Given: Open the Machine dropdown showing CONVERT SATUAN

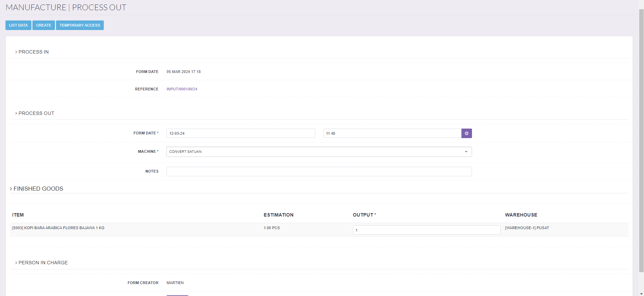Looking at the screenshot, I should (x=319, y=152).
